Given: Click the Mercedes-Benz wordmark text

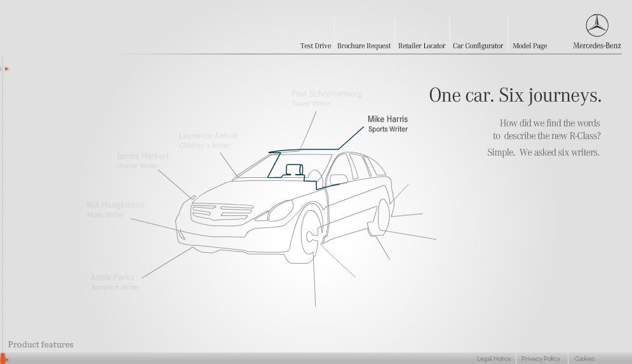Looking at the screenshot, I should (597, 46).
